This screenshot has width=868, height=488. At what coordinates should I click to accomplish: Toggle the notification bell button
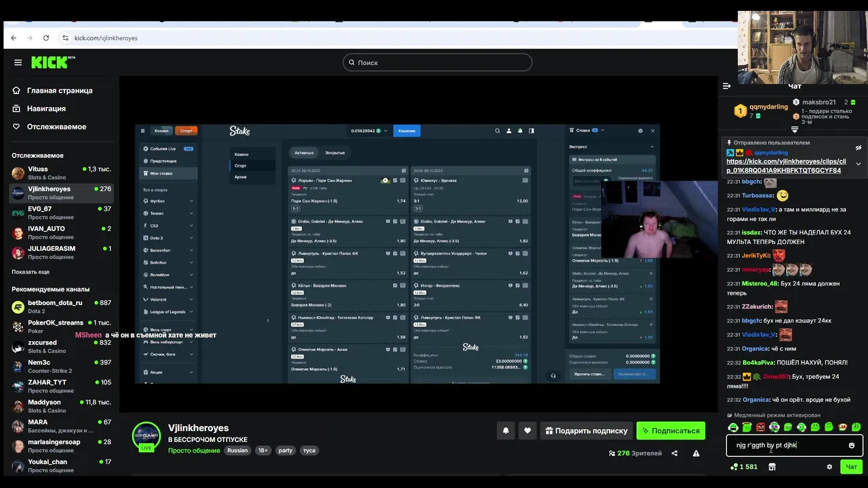pos(505,430)
